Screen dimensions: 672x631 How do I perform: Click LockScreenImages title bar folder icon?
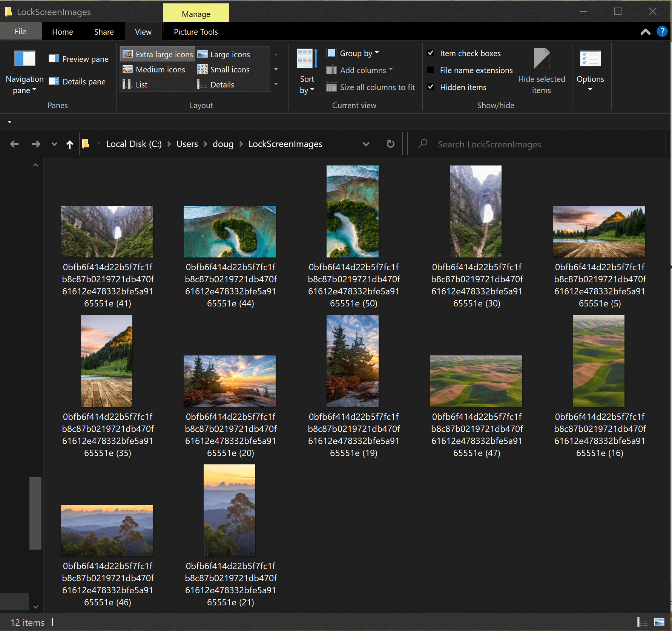(8, 12)
